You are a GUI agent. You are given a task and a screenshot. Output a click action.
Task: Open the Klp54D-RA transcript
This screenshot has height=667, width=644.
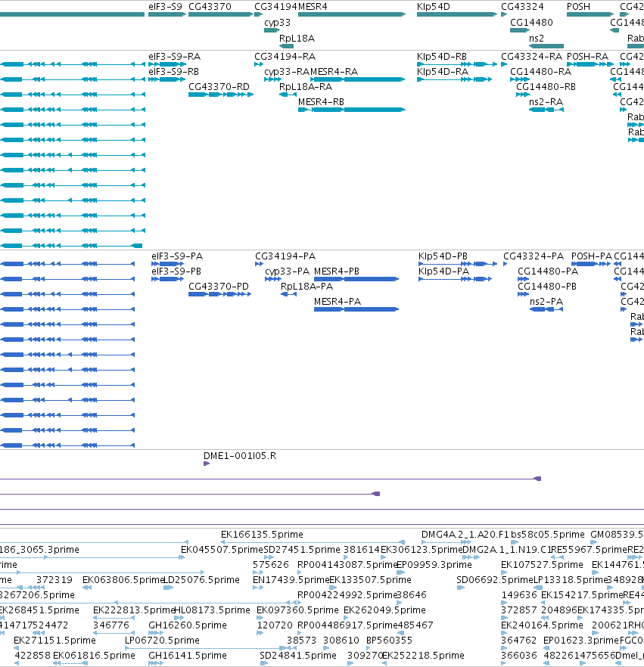tap(455, 79)
